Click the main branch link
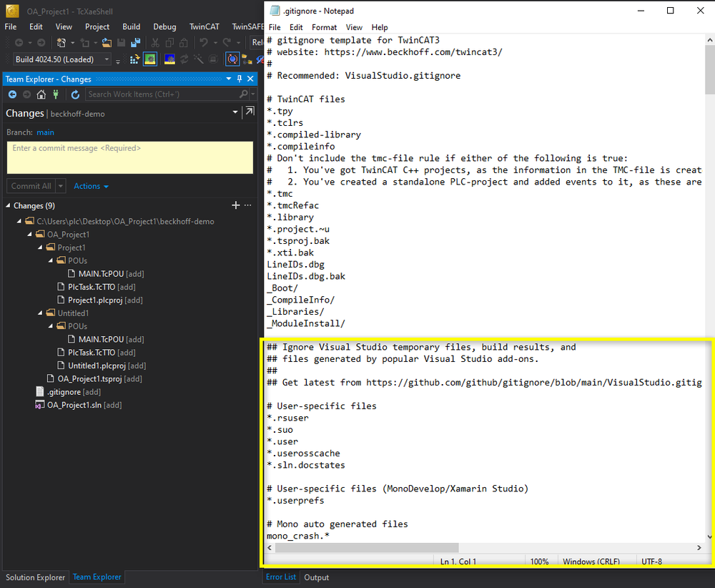Screen dimensions: 715x588 [45, 132]
